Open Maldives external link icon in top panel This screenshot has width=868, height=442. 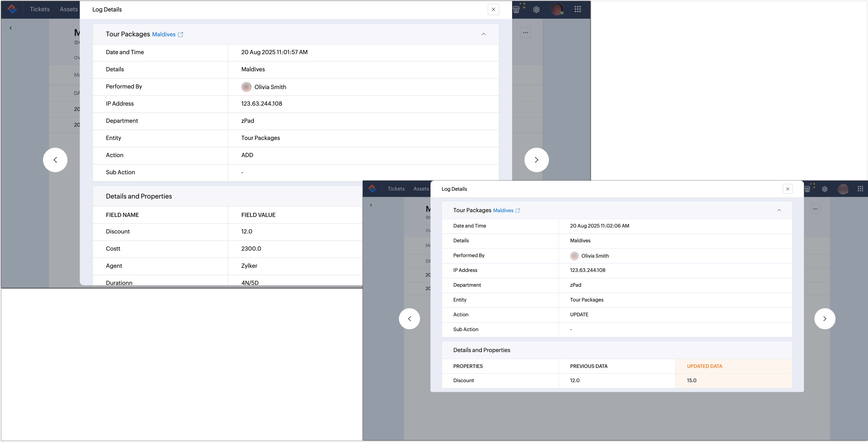point(180,34)
